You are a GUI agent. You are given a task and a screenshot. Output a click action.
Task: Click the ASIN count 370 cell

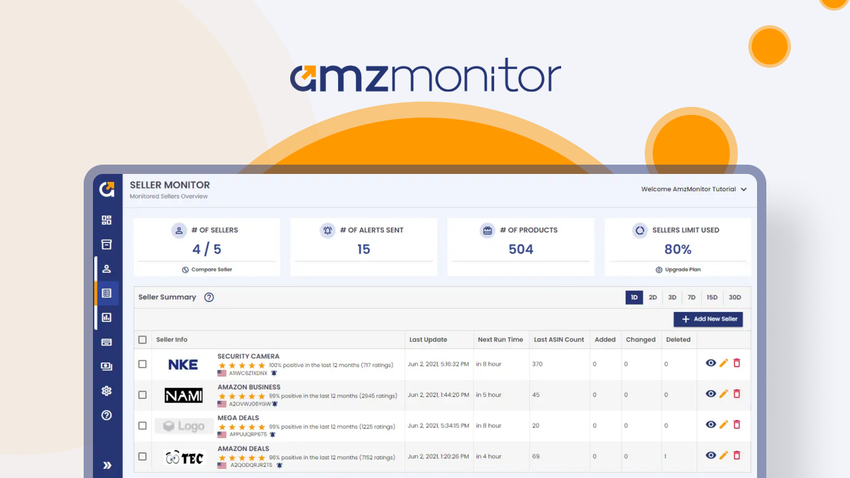tap(537, 364)
